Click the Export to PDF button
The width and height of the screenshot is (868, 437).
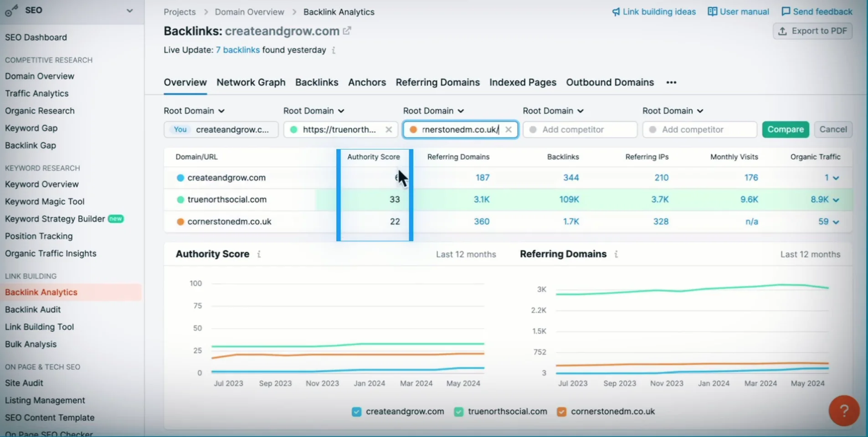tap(812, 31)
